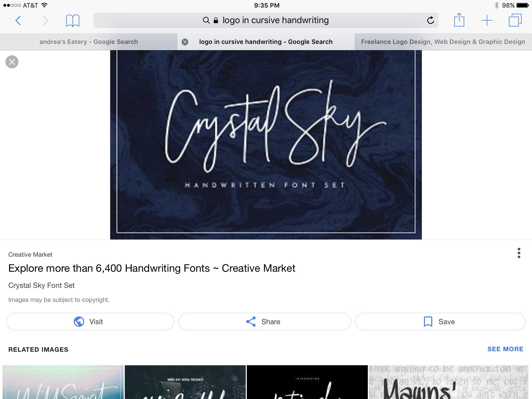
Task: Reload the page with the refresh icon
Action: click(430, 20)
